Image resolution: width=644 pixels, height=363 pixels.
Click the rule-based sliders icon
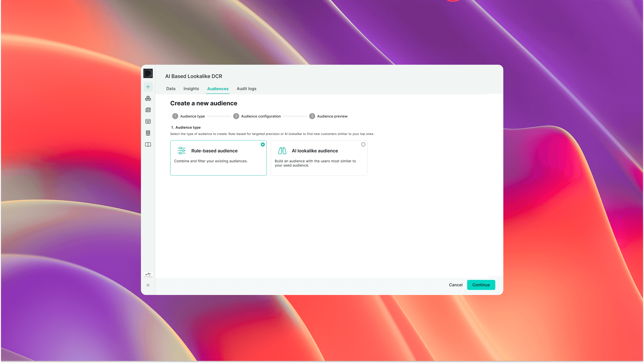pyautogui.click(x=182, y=150)
